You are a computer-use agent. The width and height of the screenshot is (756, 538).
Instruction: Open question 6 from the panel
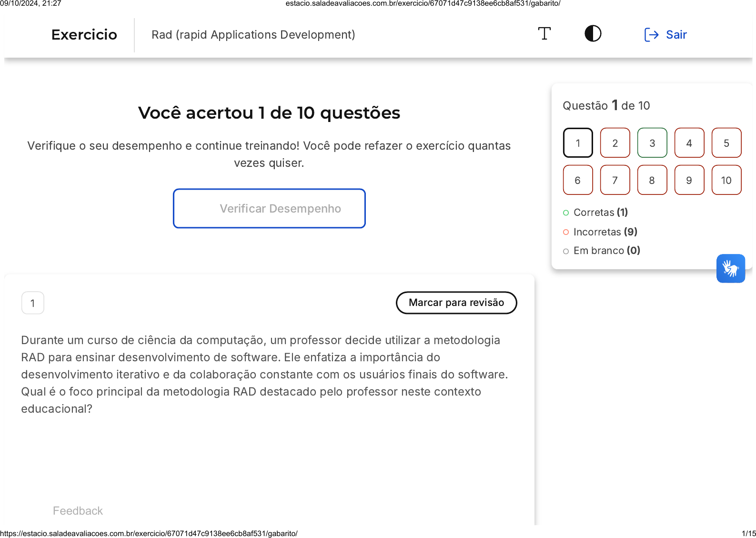(578, 180)
